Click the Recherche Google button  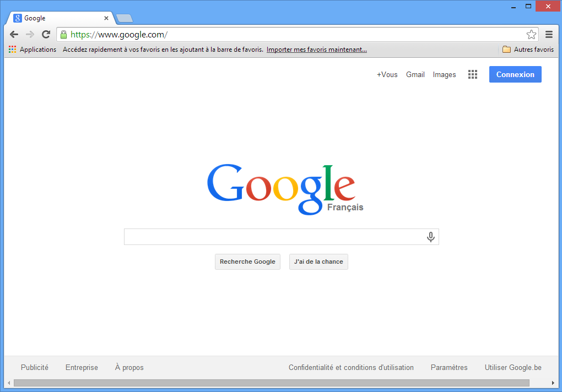(247, 262)
